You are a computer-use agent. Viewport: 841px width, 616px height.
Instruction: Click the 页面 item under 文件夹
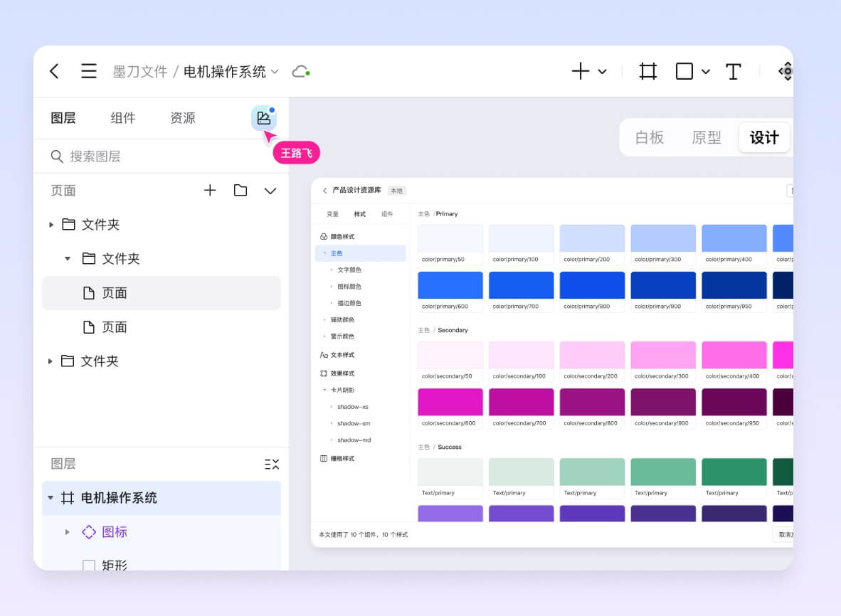click(114, 292)
